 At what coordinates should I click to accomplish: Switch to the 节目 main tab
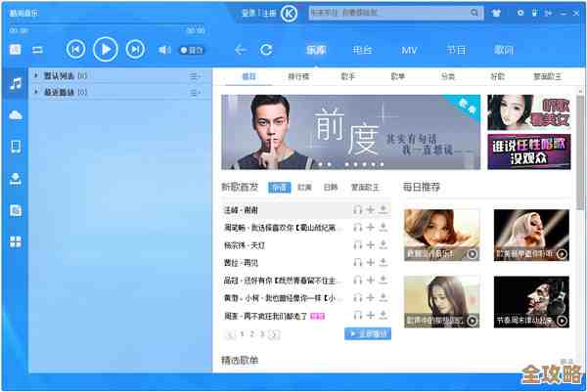click(456, 50)
